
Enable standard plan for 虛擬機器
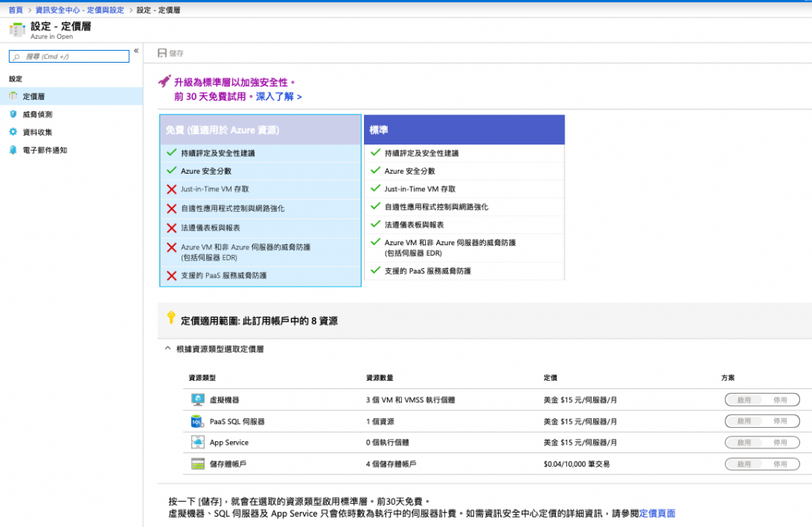pos(744,400)
